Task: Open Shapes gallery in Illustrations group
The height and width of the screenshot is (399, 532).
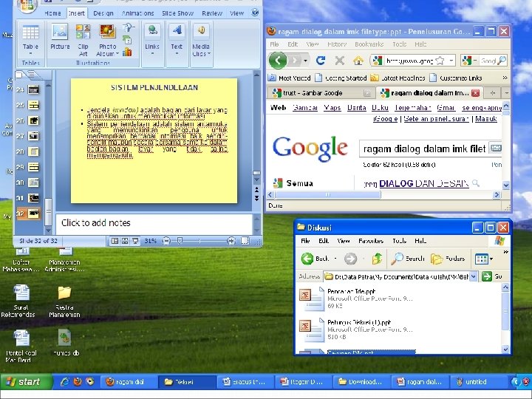Action: [x=128, y=27]
